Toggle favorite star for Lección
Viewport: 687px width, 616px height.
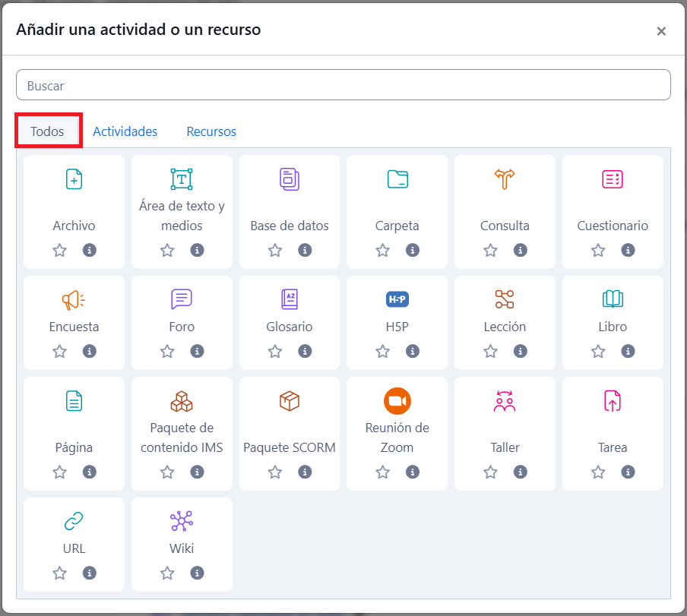point(491,351)
